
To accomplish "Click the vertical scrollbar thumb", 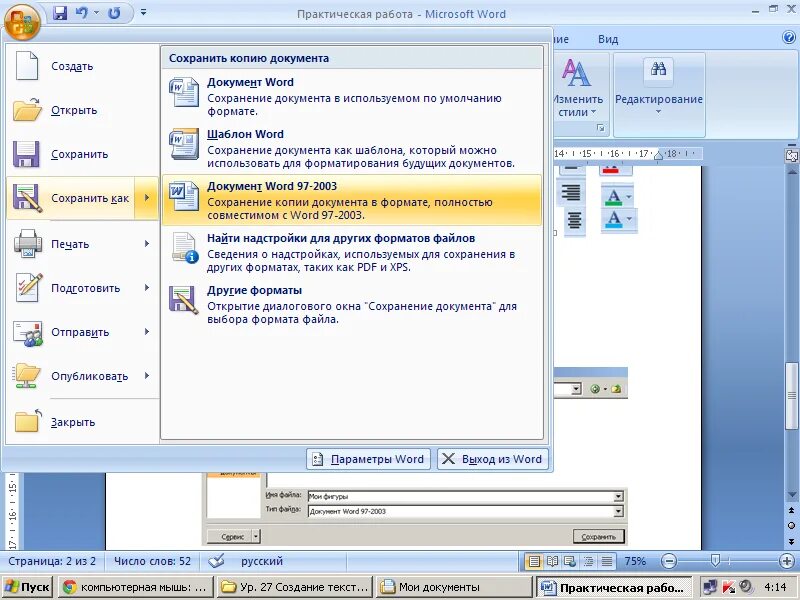I will click(x=791, y=395).
